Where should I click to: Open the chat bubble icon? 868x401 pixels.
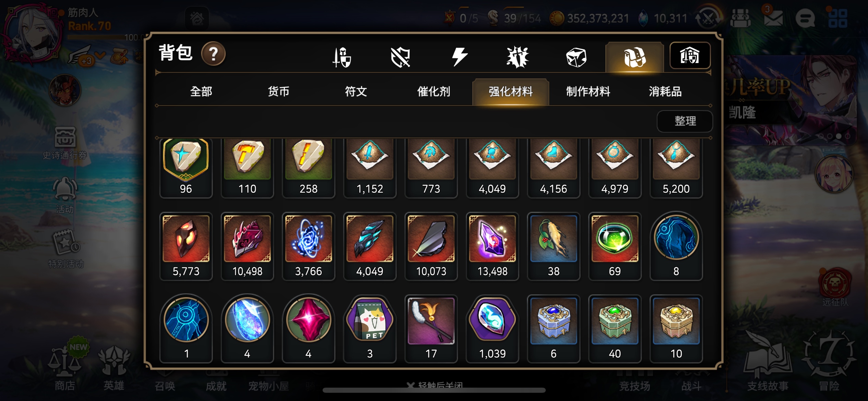[805, 18]
